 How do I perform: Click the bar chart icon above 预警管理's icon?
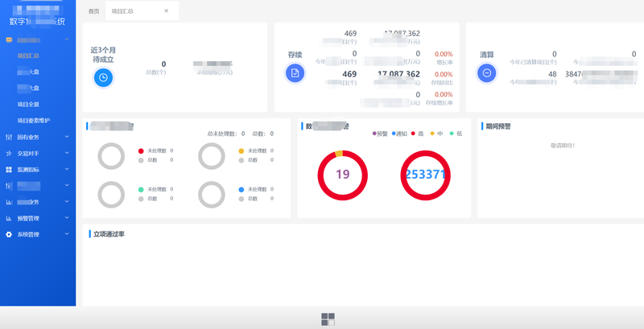click(x=9, y=202)
